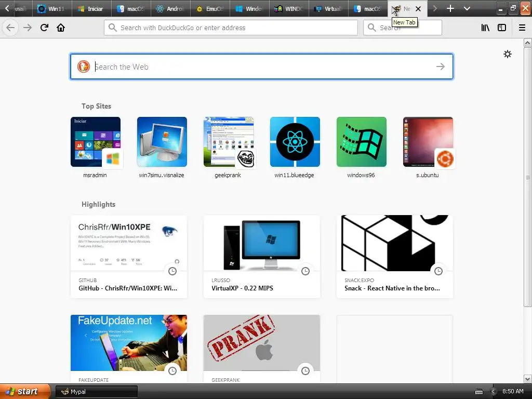532x399 pixels.
Task: Switch to the VirtualXP tab
Action: pyautogui.click(x=329, y=8)
